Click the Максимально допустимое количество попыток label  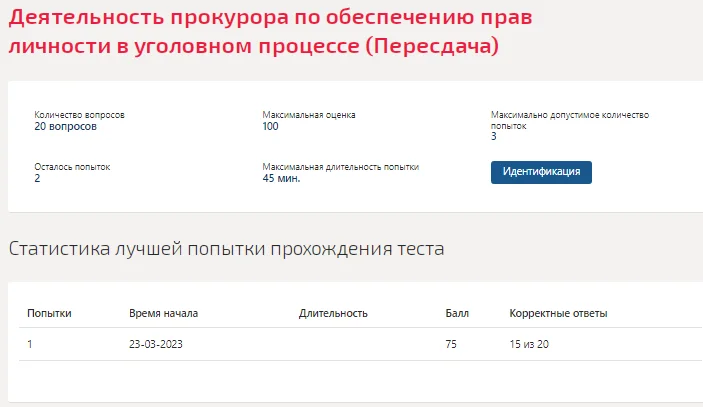(x=570, y=120)
